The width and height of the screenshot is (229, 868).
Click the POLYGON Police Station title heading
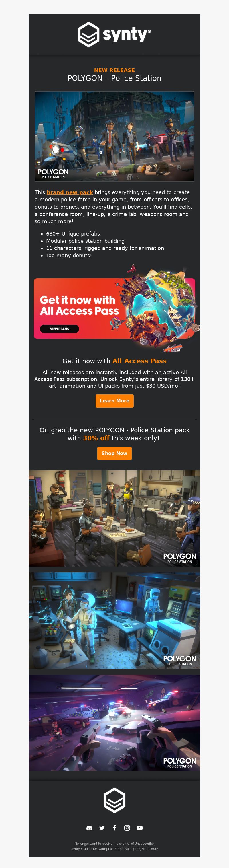coord(114,78)
